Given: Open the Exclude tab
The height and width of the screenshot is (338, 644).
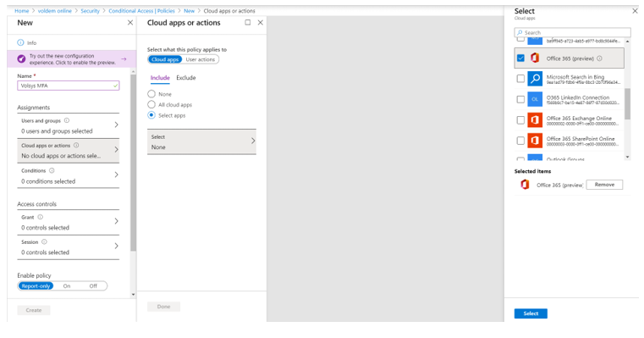Looking at the screenshot, I should tap(186, 78).
